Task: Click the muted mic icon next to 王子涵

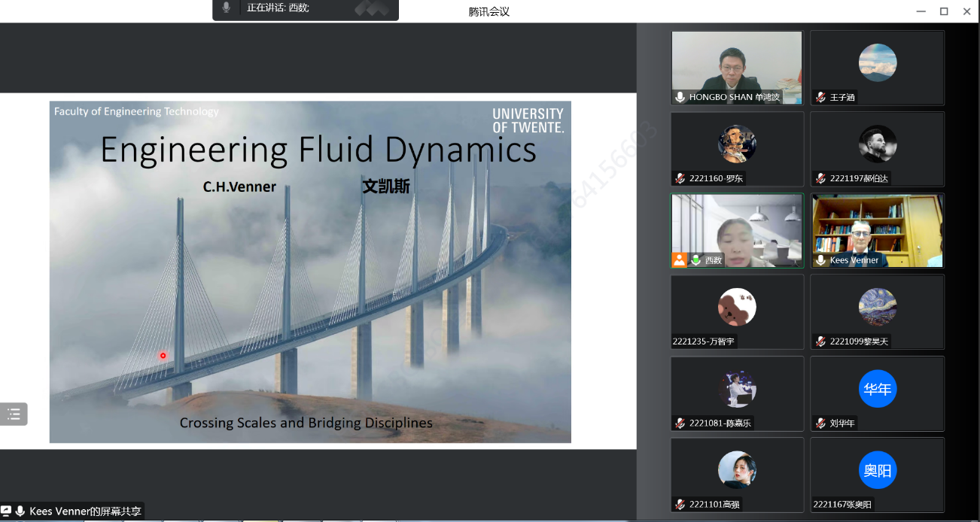Action: [x=821, y=97]
